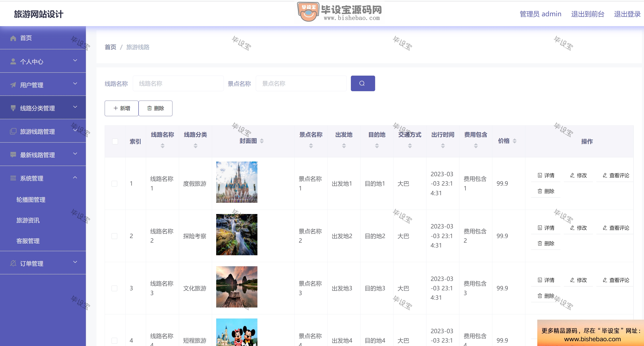Expand the 旅游线路管理 chevron
Image resolution: width=644 pixels, height=346 pixels.
click(x=75, y=130)
